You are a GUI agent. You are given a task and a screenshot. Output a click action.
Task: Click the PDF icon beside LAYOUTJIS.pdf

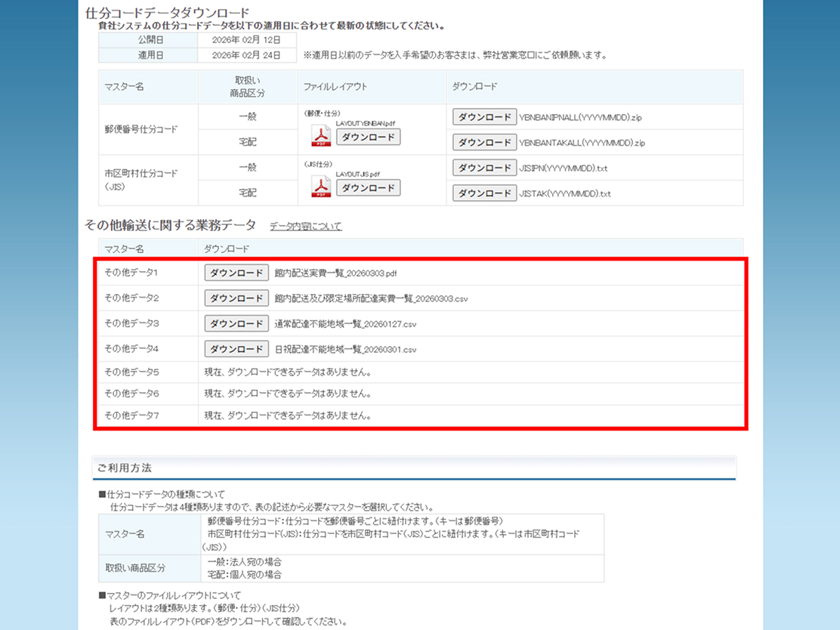321,187
